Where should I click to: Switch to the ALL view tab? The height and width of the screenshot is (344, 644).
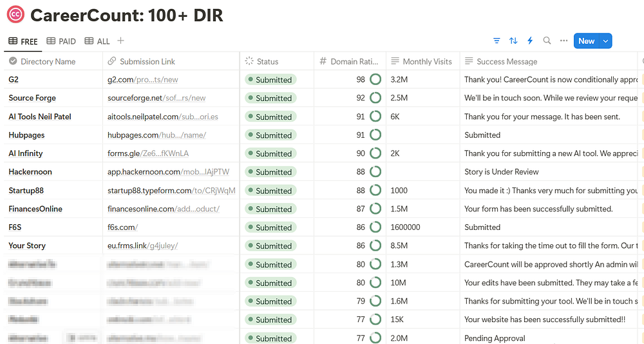(97, 41)
